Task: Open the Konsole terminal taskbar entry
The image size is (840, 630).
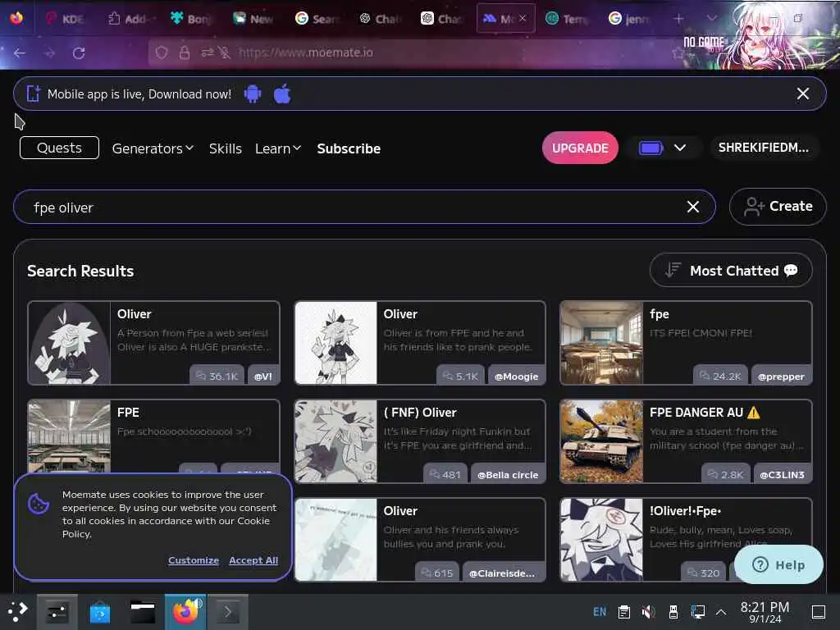Action: point(228,612)
